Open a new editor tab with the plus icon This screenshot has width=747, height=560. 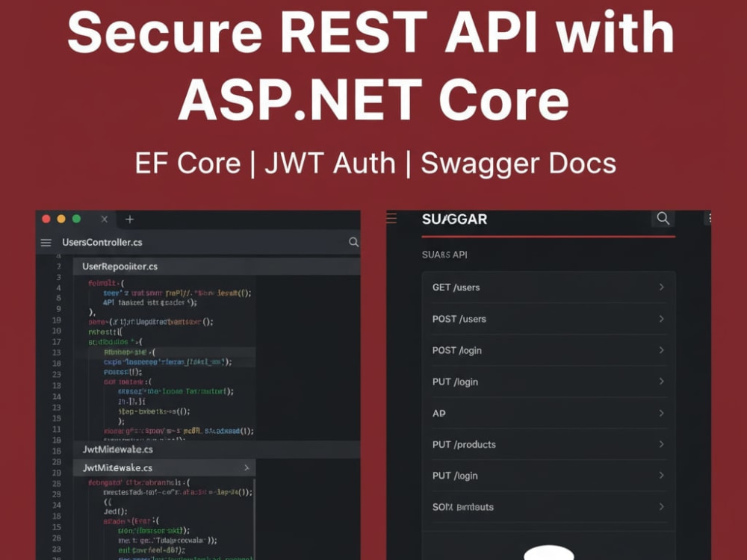point(129,219)
